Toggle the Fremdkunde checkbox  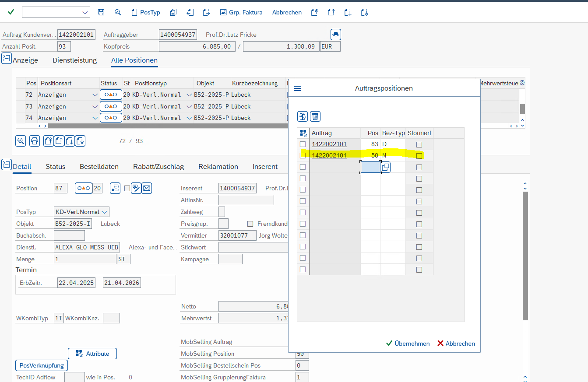pos(250,224)
